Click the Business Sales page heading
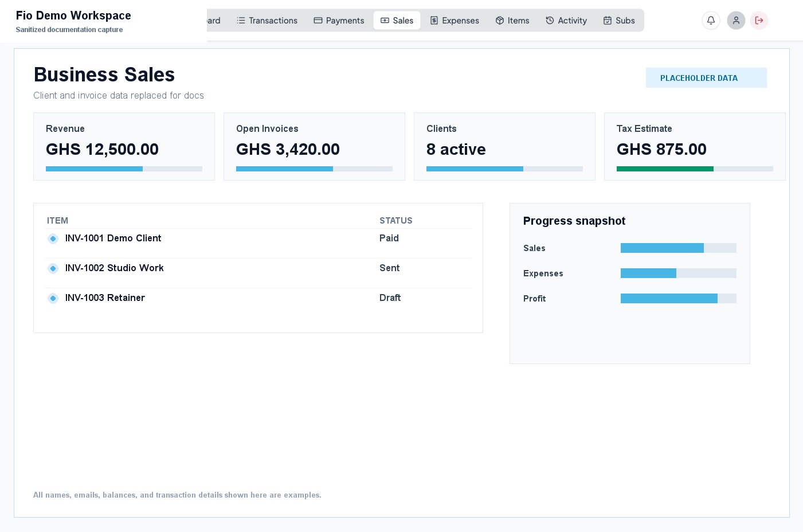The width and height of the screenshot is (803, 532). click(x=104, y=75)
